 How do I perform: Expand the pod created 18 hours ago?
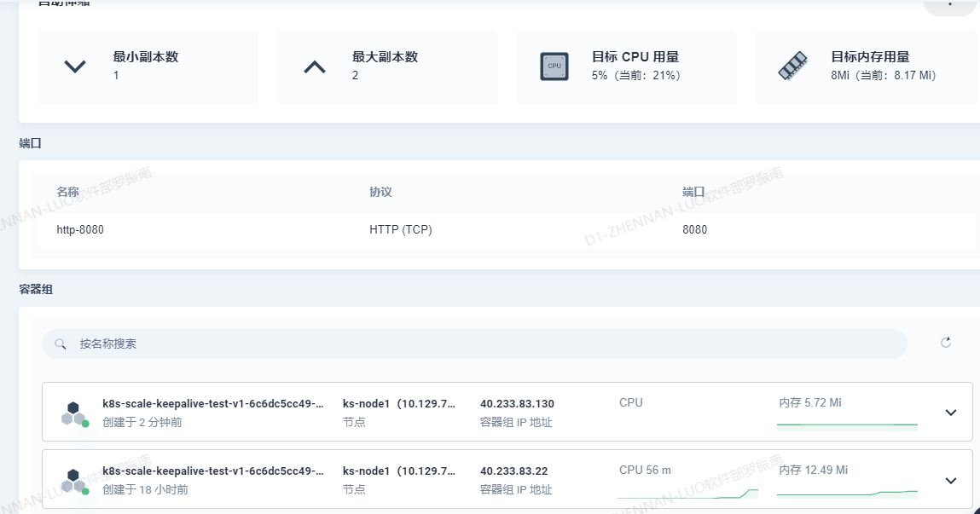click(951, 481)
